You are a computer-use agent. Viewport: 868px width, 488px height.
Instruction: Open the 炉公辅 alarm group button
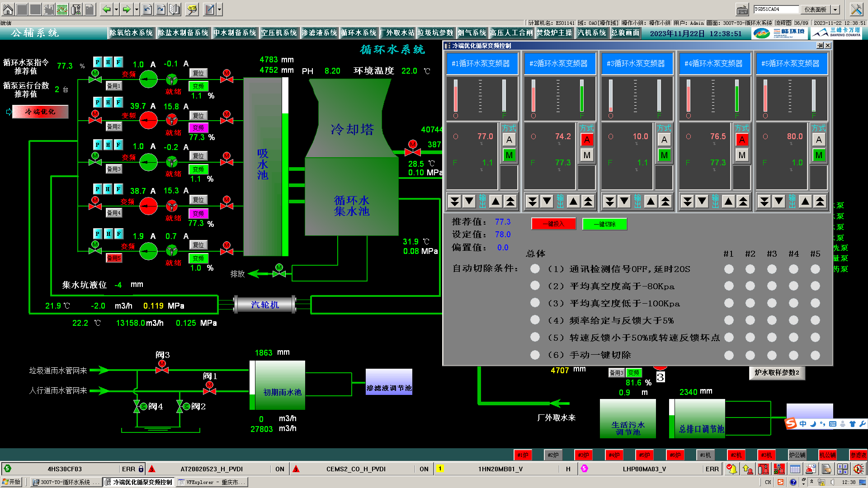[797, 455]
